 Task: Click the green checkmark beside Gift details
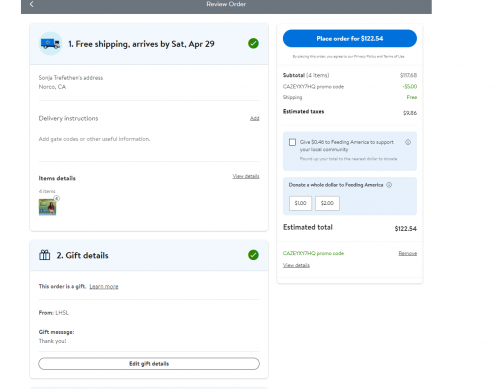pyautogui.click(x=253, y=255)
